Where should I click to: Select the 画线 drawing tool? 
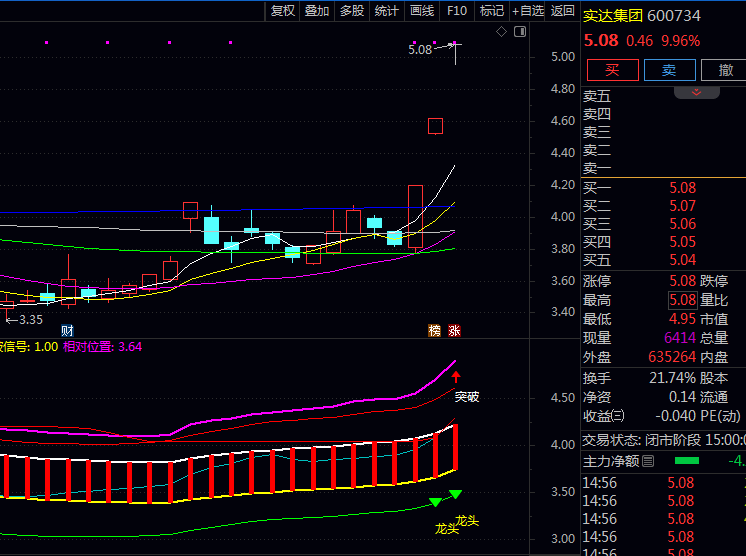click(x=422, y=11)
